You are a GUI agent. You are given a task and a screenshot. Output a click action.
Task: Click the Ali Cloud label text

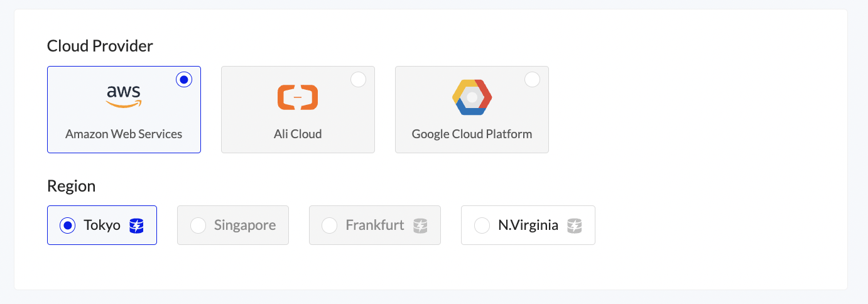click(298, 134)
